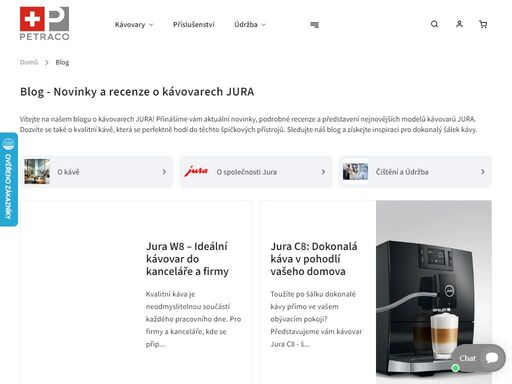Go to Domů breadcrumb link
Image resolution: width=512 pixels, height=384 pixels.
(29, 62)
